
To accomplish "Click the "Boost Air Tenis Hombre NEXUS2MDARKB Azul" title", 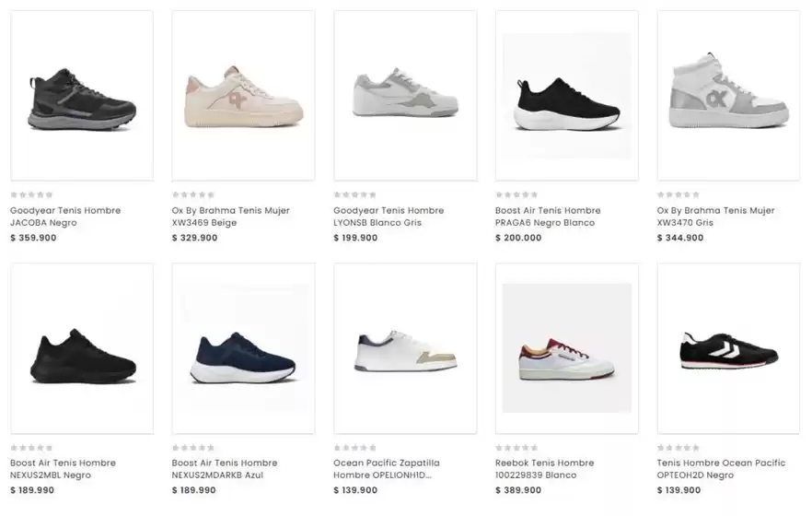I will click(x=226, y=469).
